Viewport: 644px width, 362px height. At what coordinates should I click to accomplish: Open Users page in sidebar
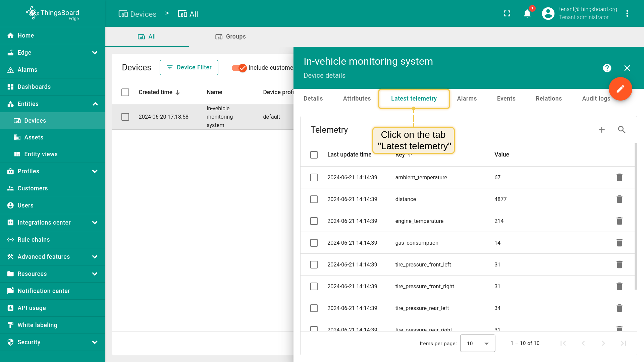point(52,205)
